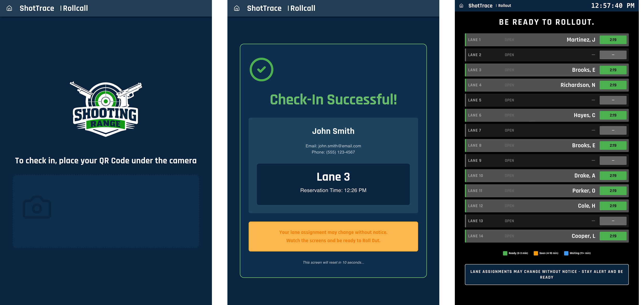Click the ShotTrace title in Rollout header
This screenshot has height=305, width=644.
[x=480, y=6]
